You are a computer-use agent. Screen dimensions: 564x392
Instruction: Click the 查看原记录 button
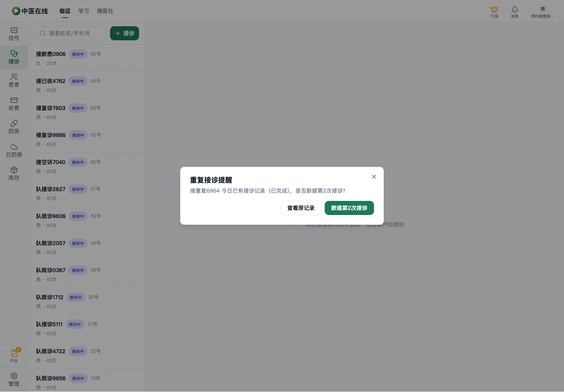coord(301,208)
